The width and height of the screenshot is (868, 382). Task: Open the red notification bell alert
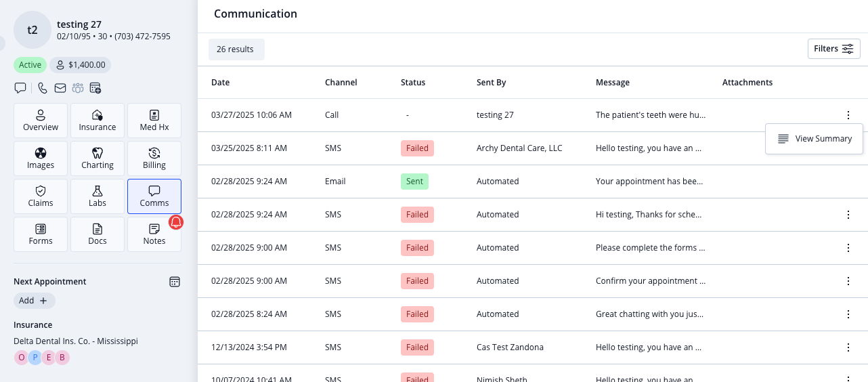coord(176,222)
